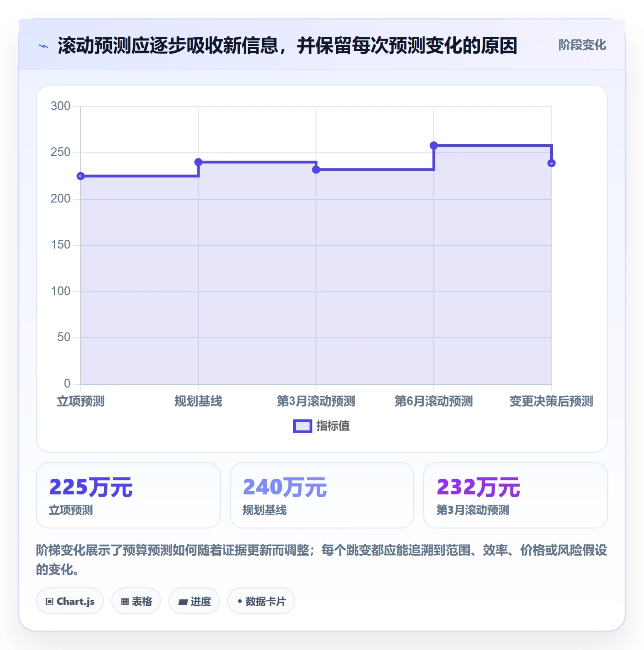This screenshot has width=644, height=650.
Task: Toggle the 指标值 legend color box
Action: point(303,426)
